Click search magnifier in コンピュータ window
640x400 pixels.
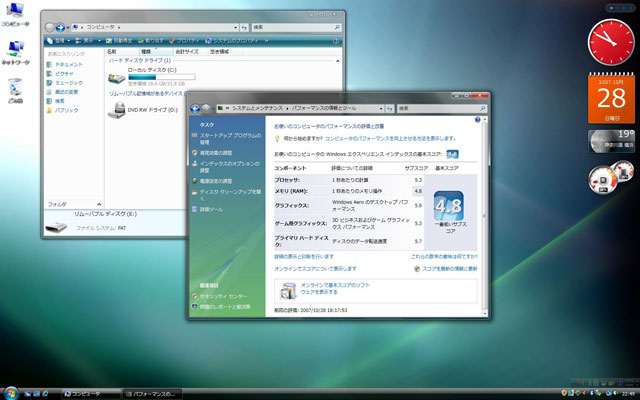pyautogui.click(x=337, y=27)
